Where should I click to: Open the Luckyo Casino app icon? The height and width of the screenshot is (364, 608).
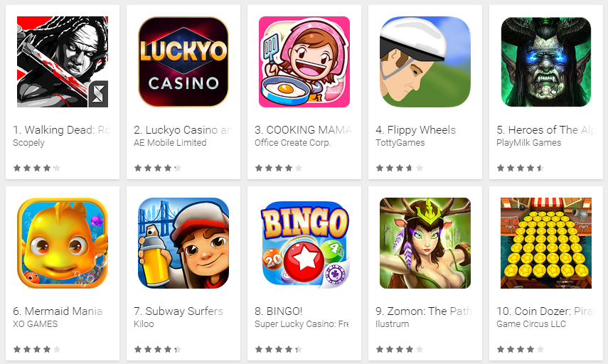(183, 62)
